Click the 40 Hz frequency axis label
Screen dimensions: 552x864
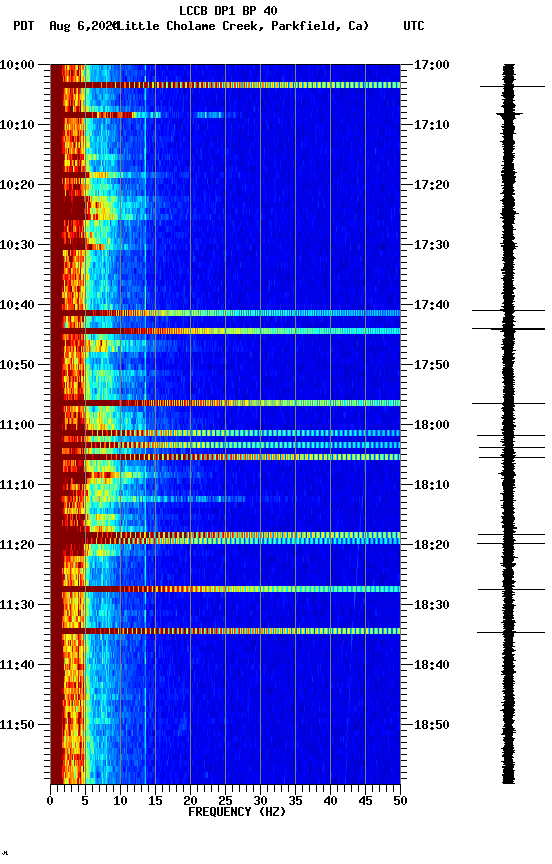[x=330, y=802]
